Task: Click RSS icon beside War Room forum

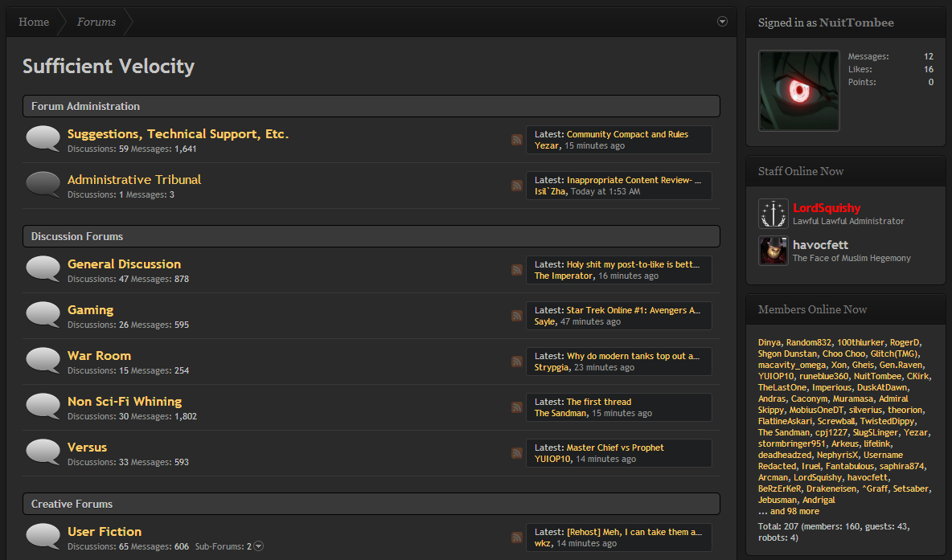Action: 516,362
